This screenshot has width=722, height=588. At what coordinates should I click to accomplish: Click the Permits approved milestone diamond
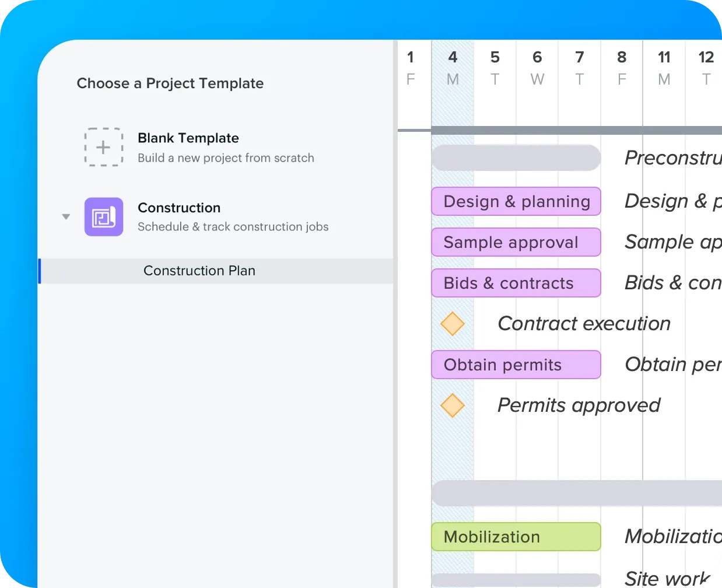pyautogui.click(x=453, y=405)
